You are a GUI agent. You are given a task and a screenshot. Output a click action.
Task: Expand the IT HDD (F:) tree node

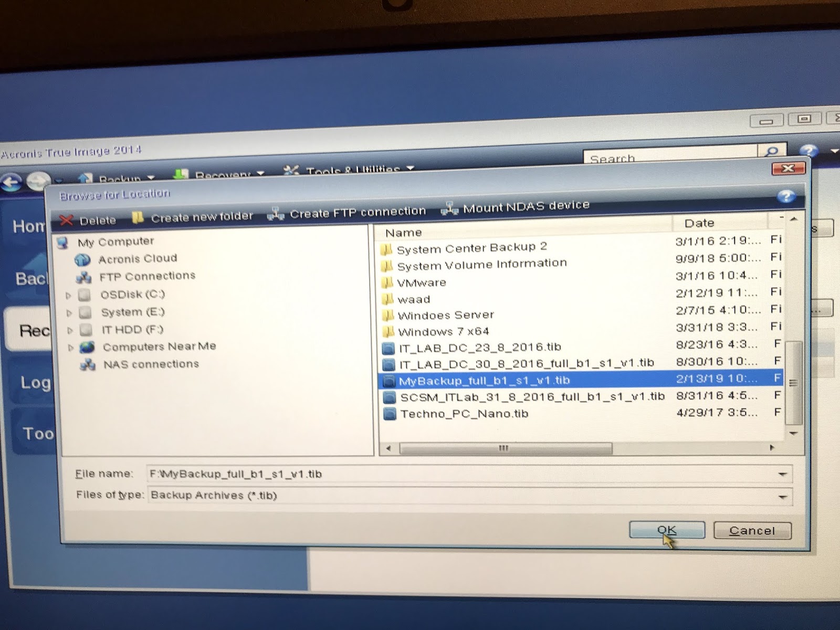point(70,331)
